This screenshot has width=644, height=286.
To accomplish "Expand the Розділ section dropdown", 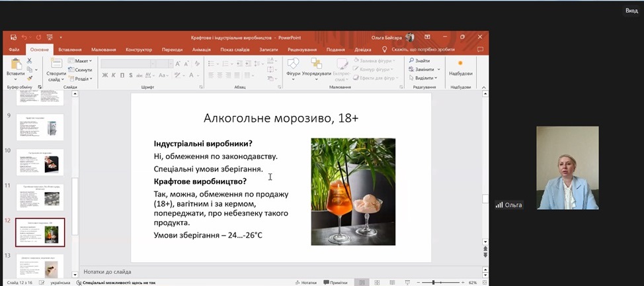I will (x=83, y=78).
